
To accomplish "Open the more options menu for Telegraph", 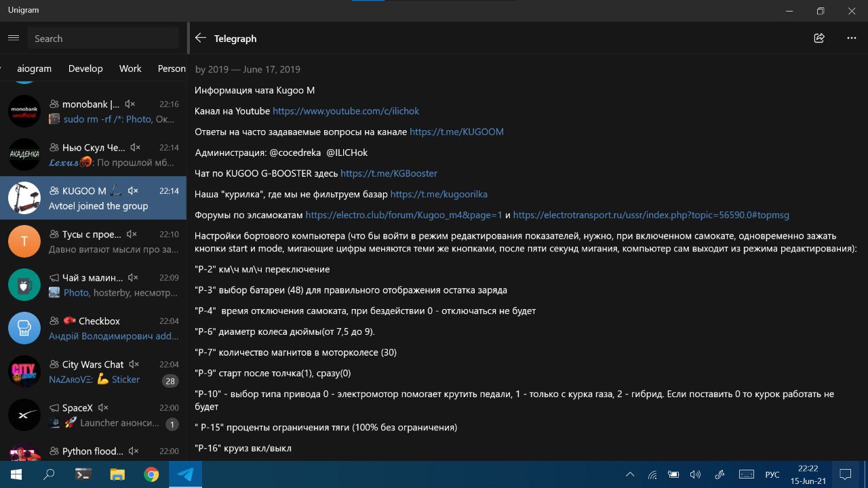I will point(852,38).
